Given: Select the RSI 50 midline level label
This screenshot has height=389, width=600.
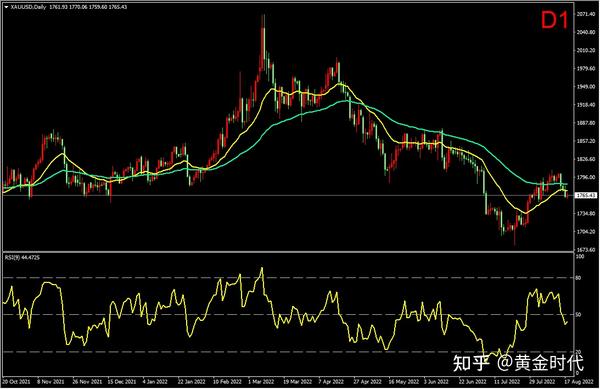Looking at the screenshot, I should coord(578,315).
